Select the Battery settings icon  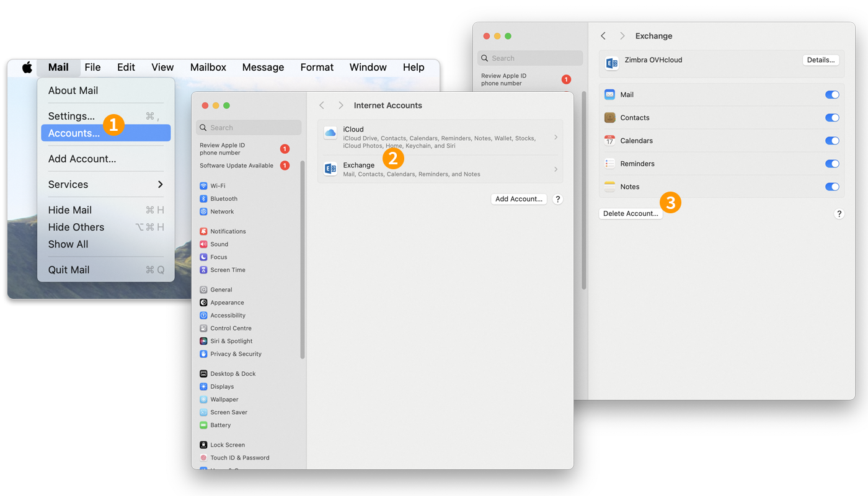222,425
